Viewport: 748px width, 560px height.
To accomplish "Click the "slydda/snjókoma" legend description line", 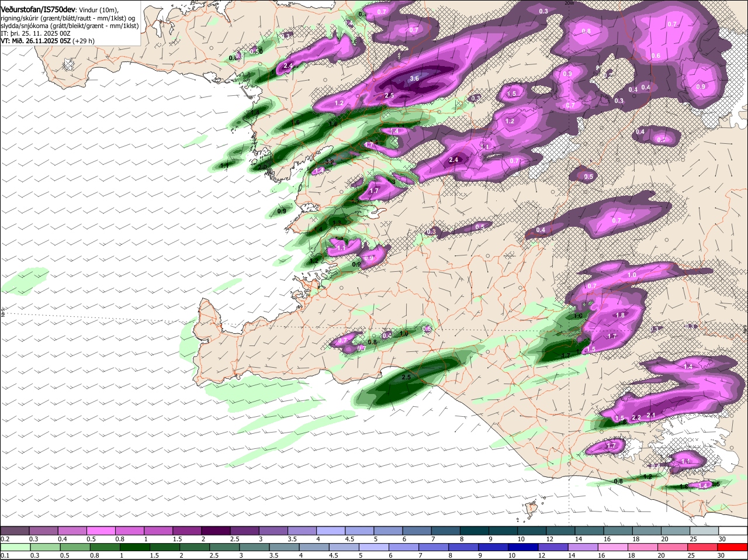I will click(x=70, y=26).
